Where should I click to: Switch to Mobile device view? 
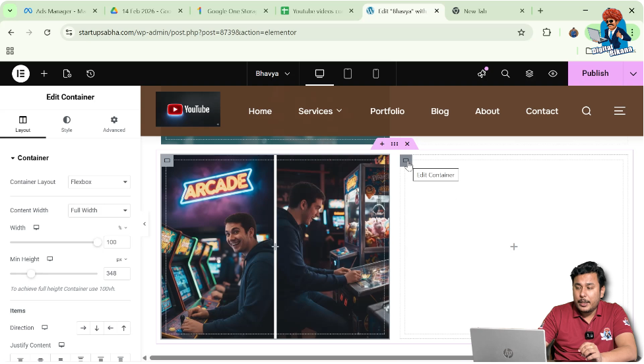pyautogui.click(x=376, y=74)
